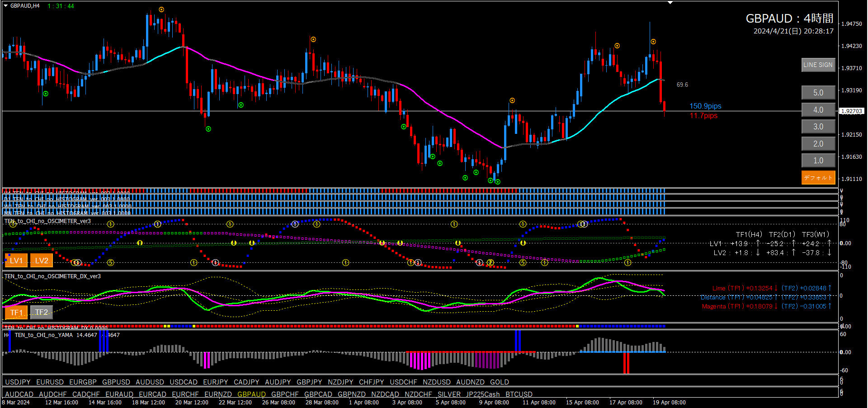This screenshot has width=868, height=408.
Task: Click the 1:31:44 candle countdown timer
Action: pyautogui.click(x=61, y=6)
